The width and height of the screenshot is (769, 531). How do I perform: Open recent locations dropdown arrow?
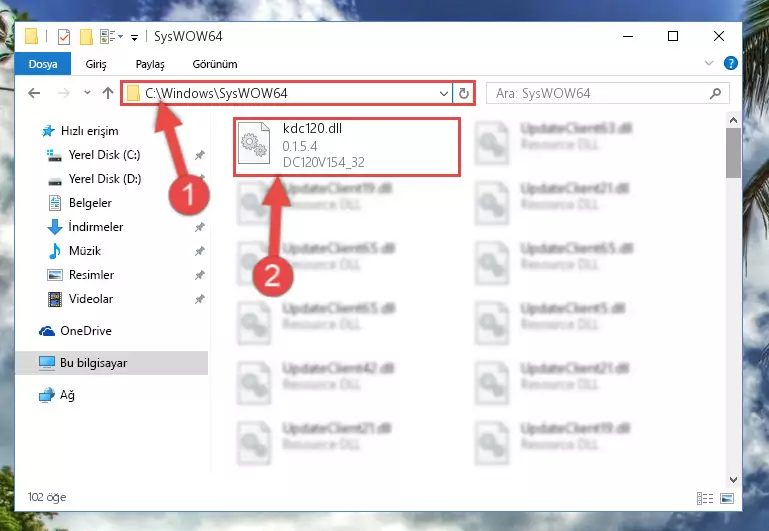pos(87,92)
